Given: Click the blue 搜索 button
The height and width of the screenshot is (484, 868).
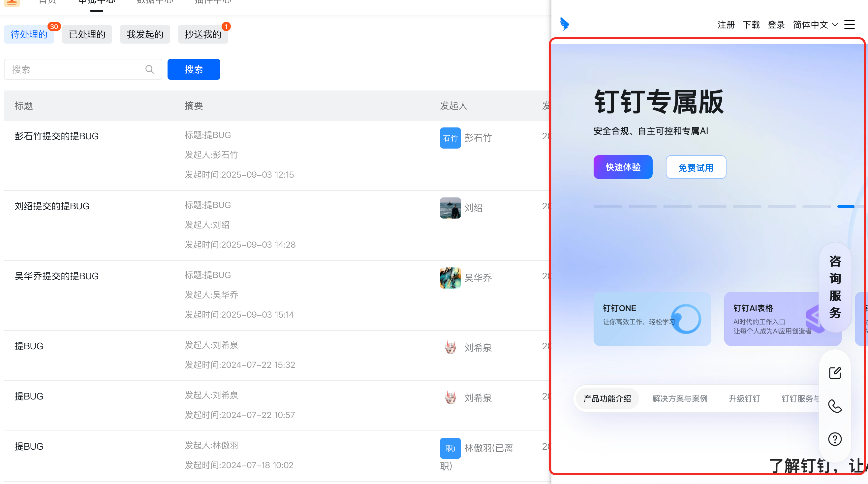Looking at the screenshot, I should [194, 69].
